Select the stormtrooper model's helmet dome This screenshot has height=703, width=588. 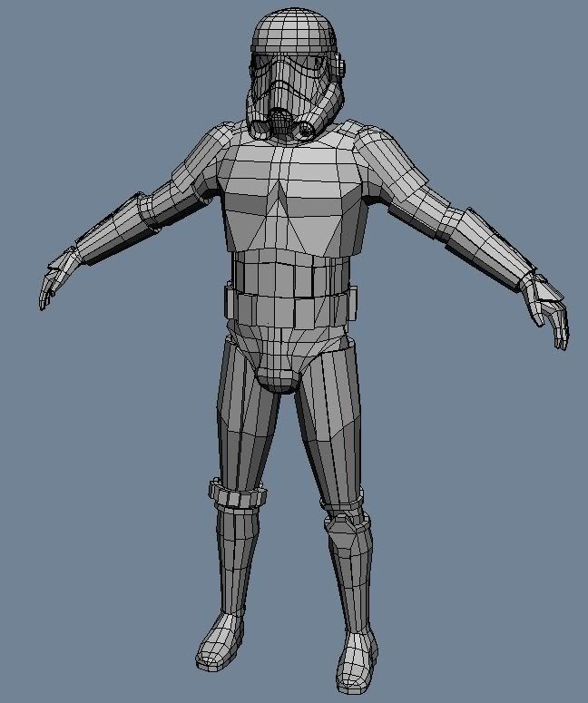click(294, 30)
